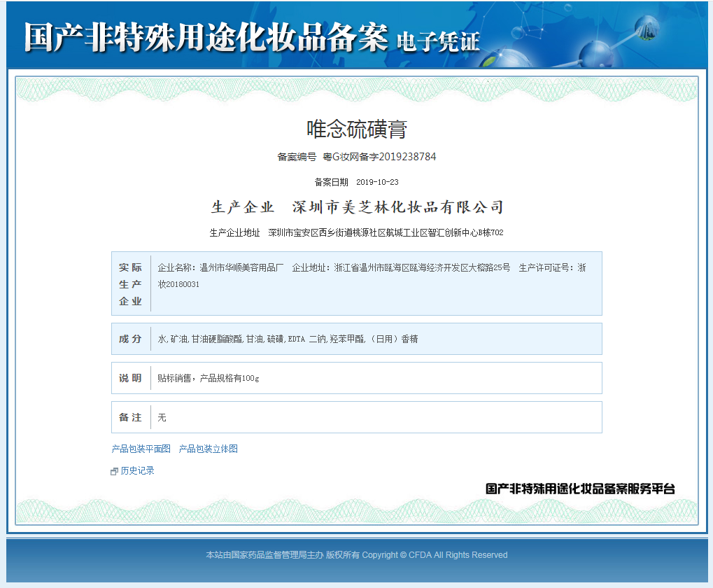Viewport: 713px width, 588px height.
Task: Open the 产品包装平面图 link
Action: coord(141,449)
